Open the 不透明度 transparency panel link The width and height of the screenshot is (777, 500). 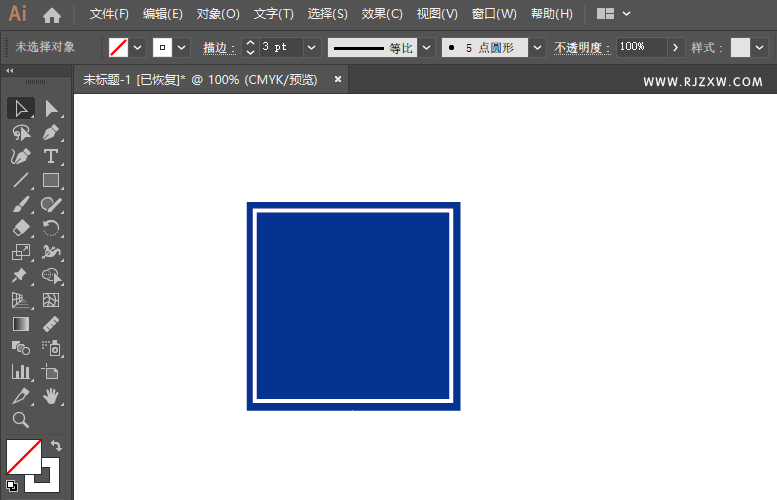pyautogui.click(x=582, y=48)
